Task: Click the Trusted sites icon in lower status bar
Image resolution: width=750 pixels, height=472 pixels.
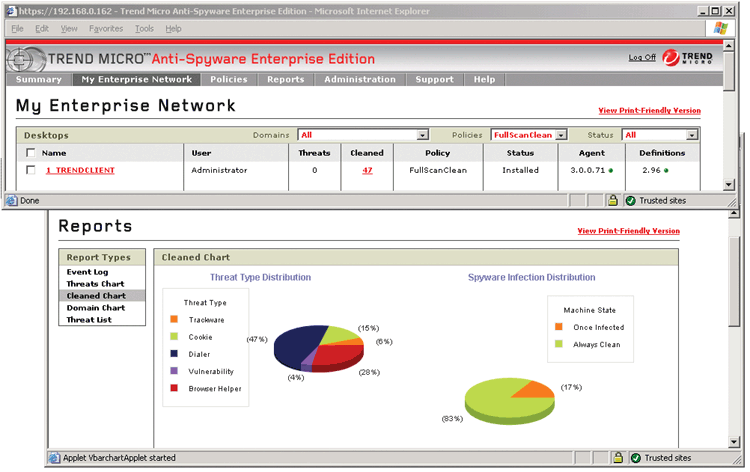Action: (632, 458)
